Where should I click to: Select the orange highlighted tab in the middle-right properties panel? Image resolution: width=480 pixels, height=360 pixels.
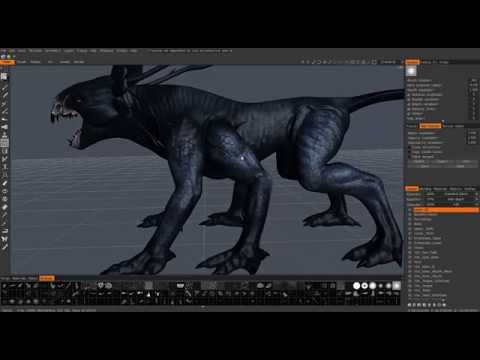pyautogui.click(x=430, y=126)
